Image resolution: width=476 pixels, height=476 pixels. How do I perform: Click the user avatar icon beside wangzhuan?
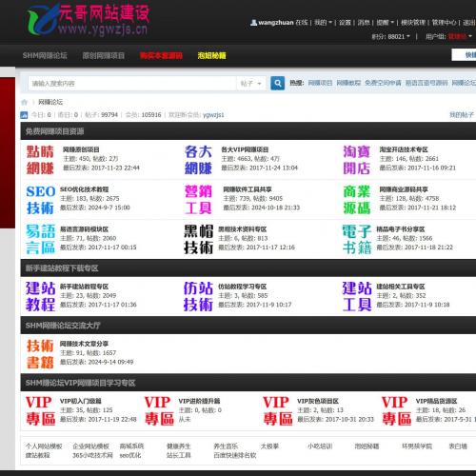point(253,23)
